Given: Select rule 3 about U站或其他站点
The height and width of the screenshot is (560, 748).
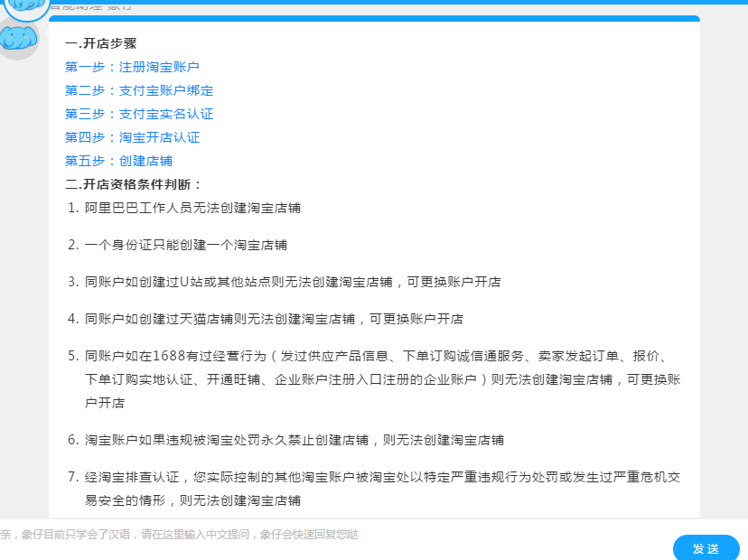Looking at the screenshot, I should (x=285, y=282).
